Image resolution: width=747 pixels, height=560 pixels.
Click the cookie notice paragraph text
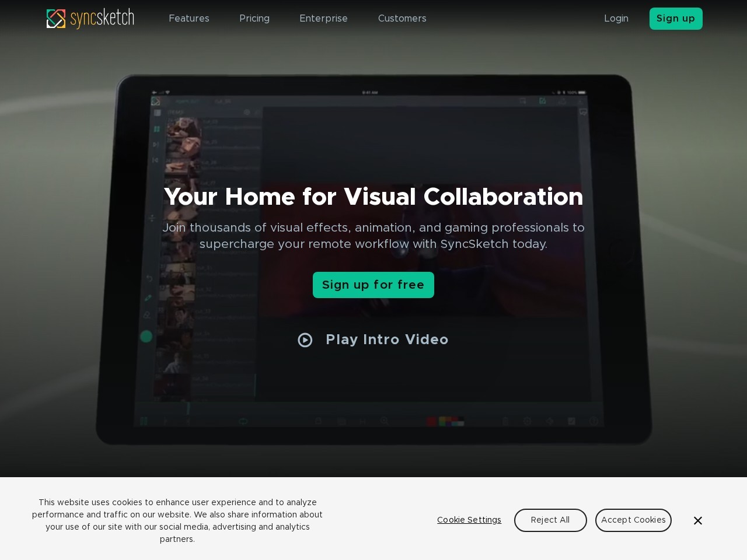point(177,520)
